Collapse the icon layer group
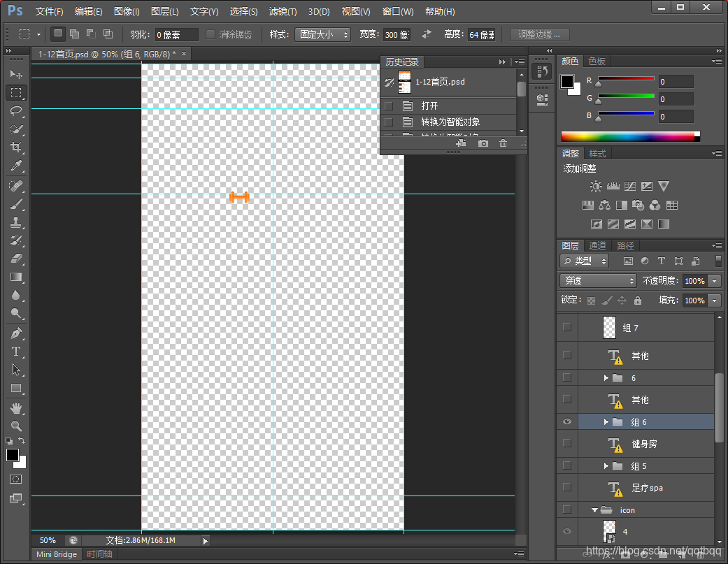The height and width of the screenshot is (564, 728). [x=594, y=509]
